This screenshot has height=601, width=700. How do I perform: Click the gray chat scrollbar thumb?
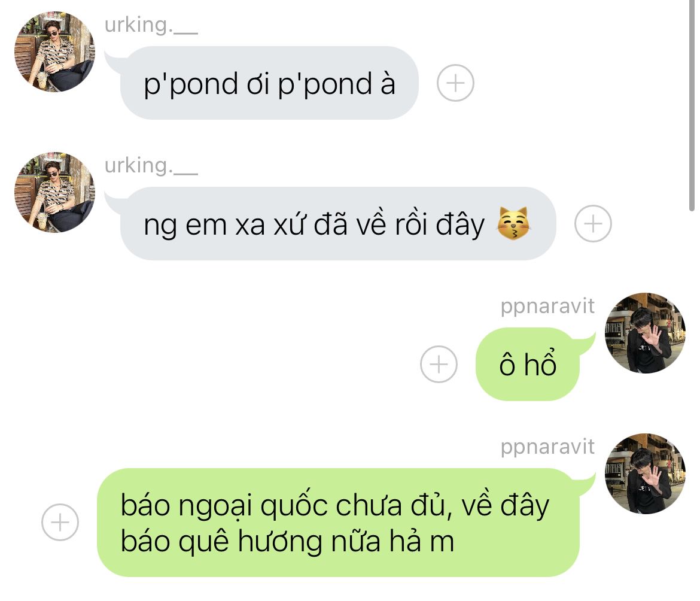(692, 105)
